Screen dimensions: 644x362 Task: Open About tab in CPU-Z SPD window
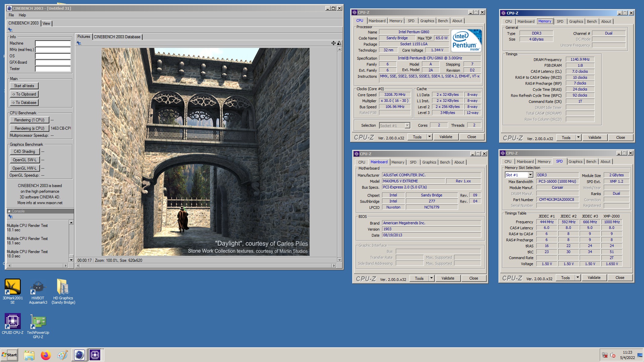(605, 162)
